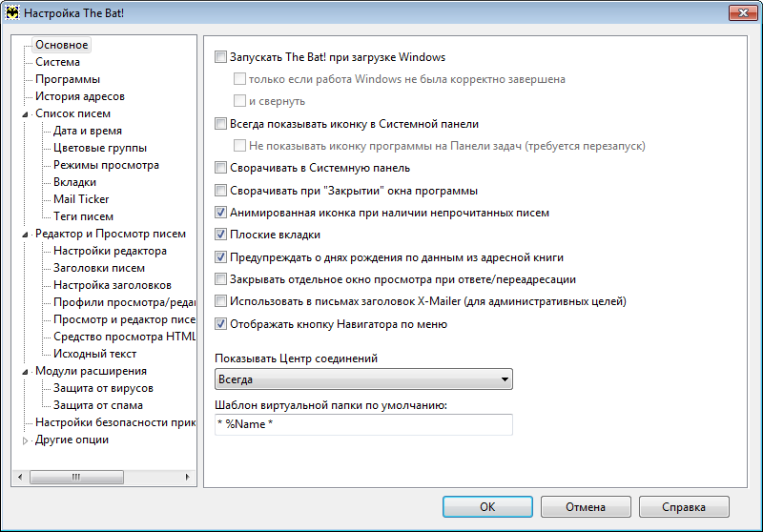This screenshot has width=763, height=532.
Task: Expand 'Другие опции' tree node
Action: pos(26,440)
